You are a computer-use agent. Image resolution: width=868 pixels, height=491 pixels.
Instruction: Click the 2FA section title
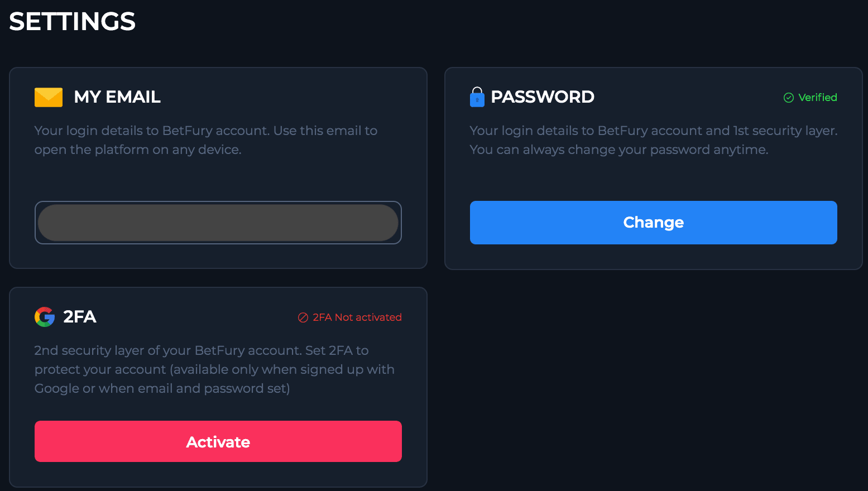pos(80,316)
